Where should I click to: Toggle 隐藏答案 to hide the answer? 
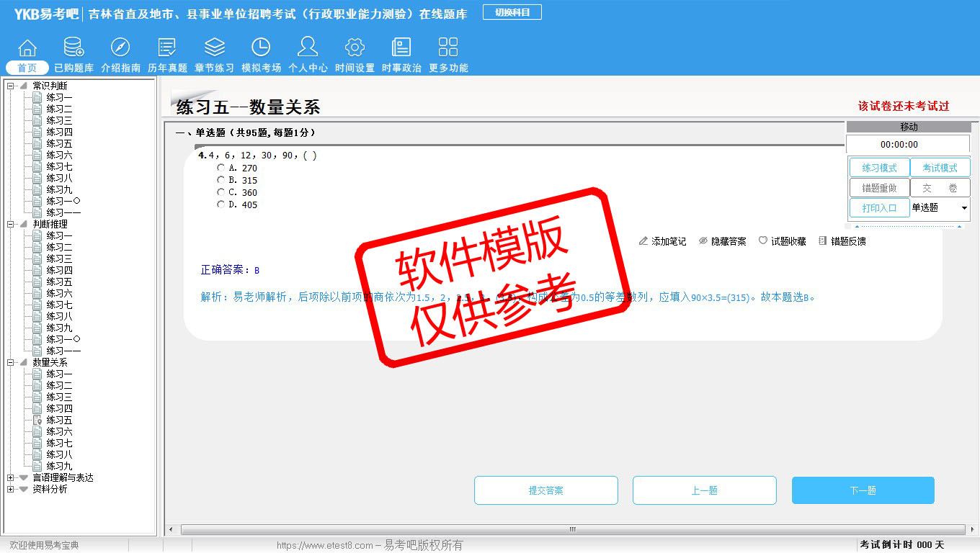click(722, 241)
